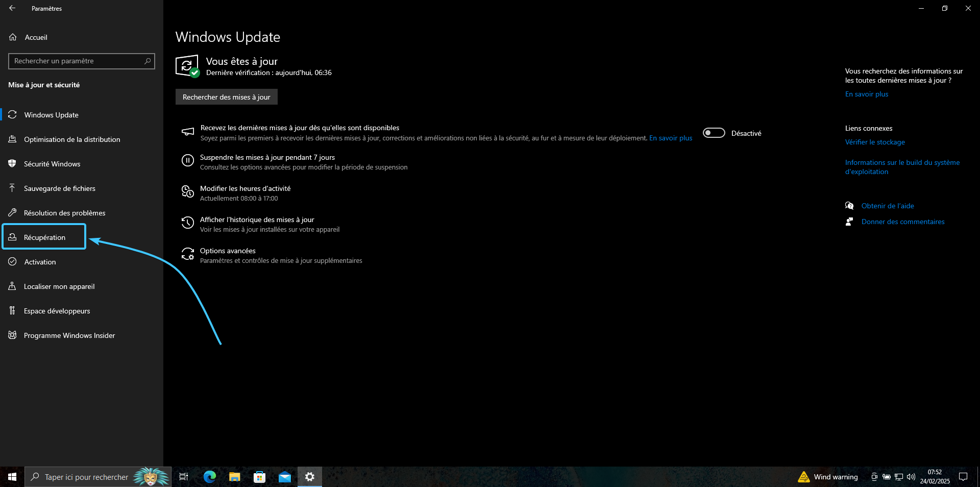The width and height of the screenshot is (980, 487).
Task: Click the Wind warning weather widget
Action: click(x=828, y=477)
